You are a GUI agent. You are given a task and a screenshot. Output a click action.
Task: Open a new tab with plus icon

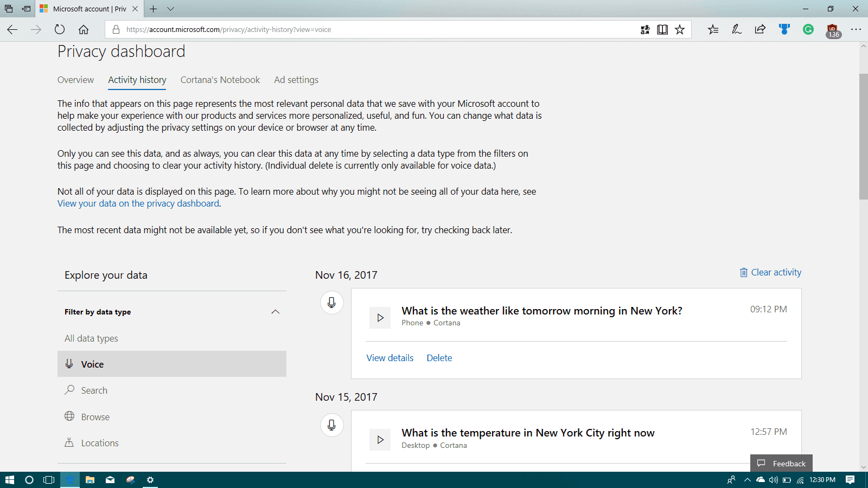click(154, 9)
